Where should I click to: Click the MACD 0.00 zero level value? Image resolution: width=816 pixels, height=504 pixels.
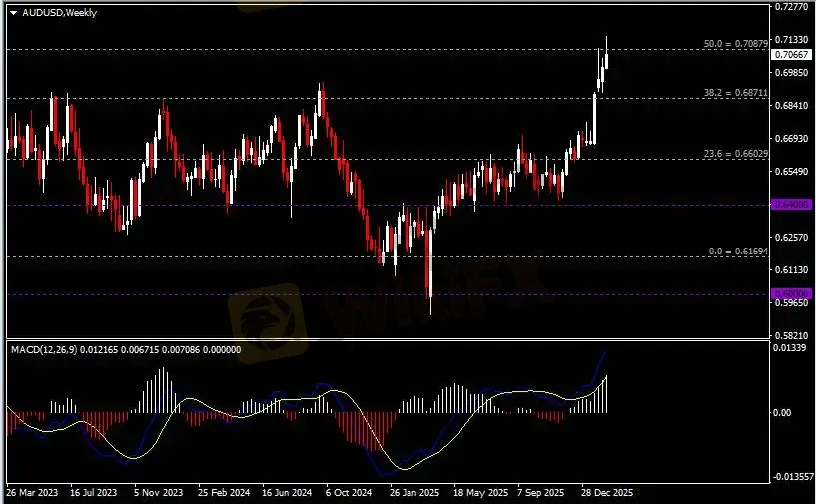[785, 412]
